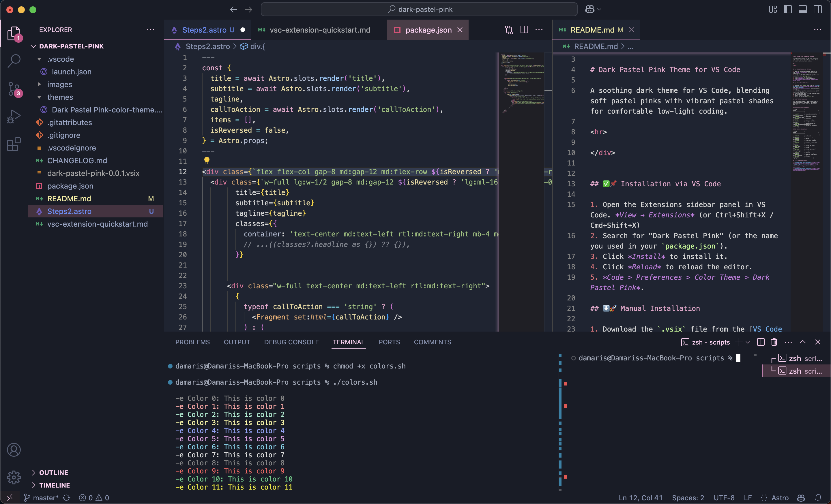
Task: Go forward with the right arrow
Action: click(248, 10)
